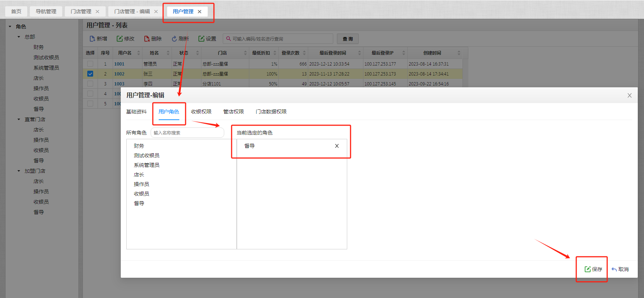Choose 督导 in the all-roles list
The width and height of the screenshot is (644, 298).
139,203
